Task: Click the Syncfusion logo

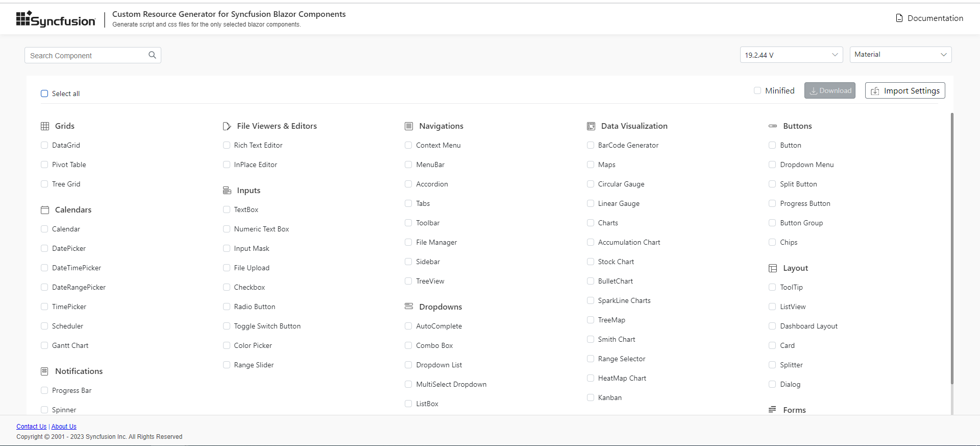Action: point(56,19)
